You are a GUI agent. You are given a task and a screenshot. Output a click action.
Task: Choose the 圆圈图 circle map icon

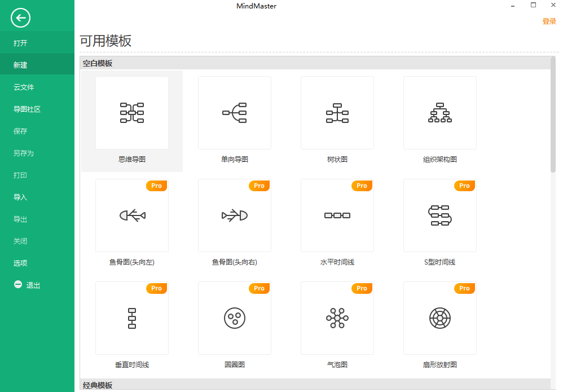(x=235, y=318)
